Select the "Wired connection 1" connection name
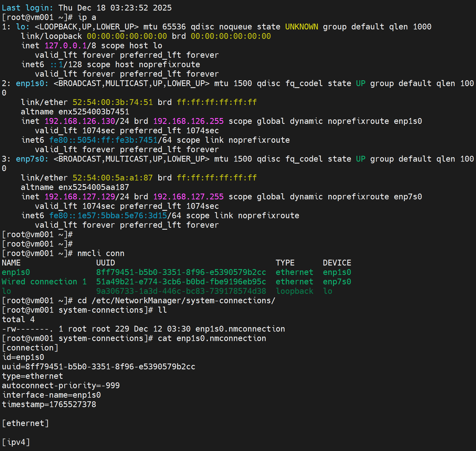The height and width of the screenshot is (451, 476). coord(44,282)
